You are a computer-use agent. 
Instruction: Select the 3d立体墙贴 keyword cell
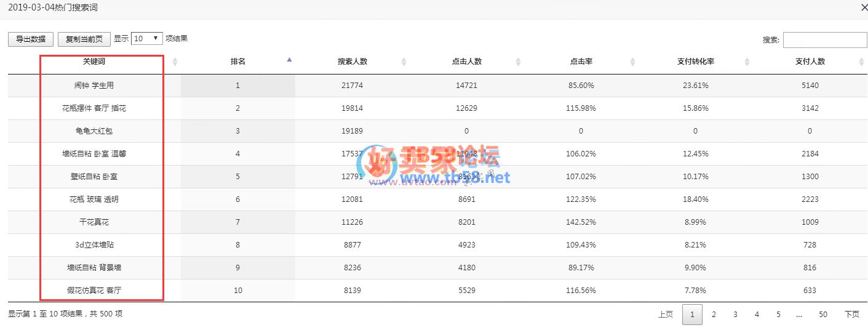click(94, 245)
